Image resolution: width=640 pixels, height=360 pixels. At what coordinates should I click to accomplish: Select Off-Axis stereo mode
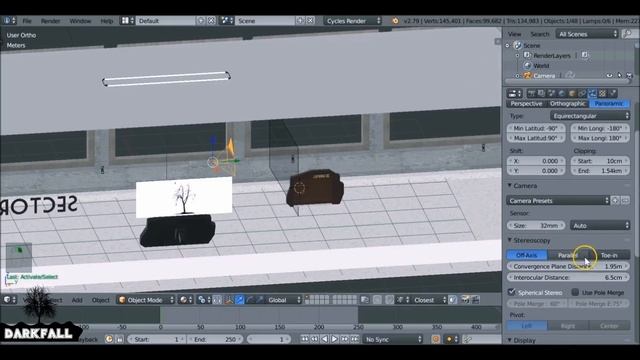click(x=527, y=255)
